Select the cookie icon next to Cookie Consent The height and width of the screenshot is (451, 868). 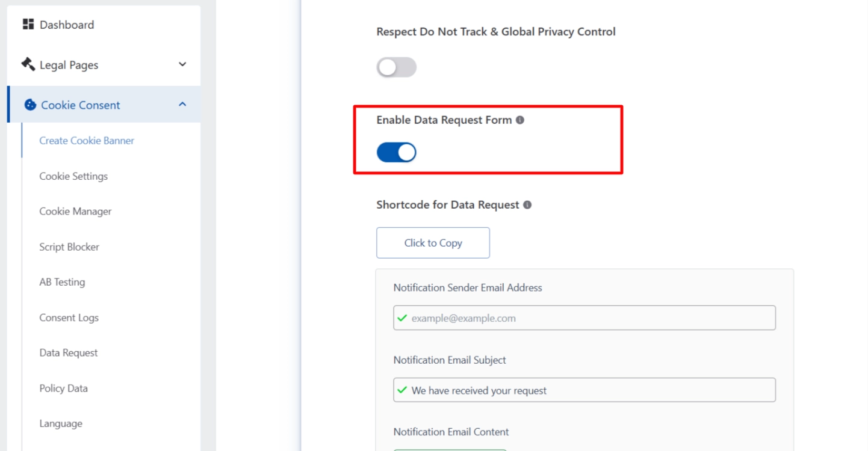pyautogui.click(x=29, y=105)
